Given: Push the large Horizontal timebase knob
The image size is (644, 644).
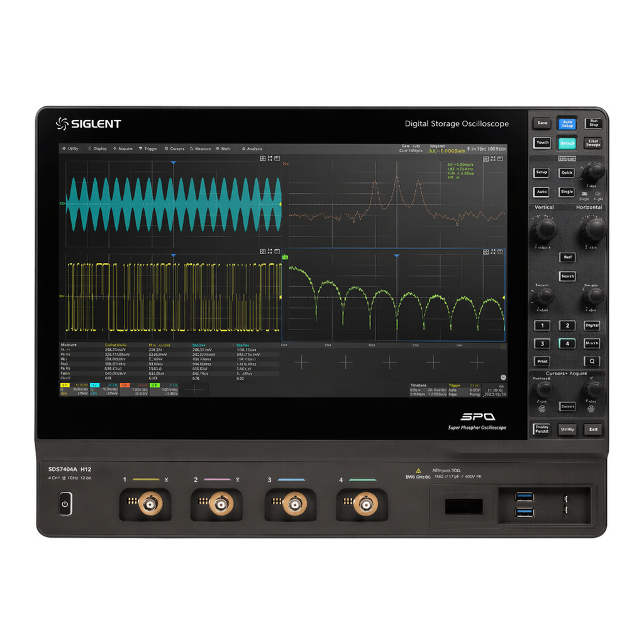Looking at the screenshot, I should point(594,229).
